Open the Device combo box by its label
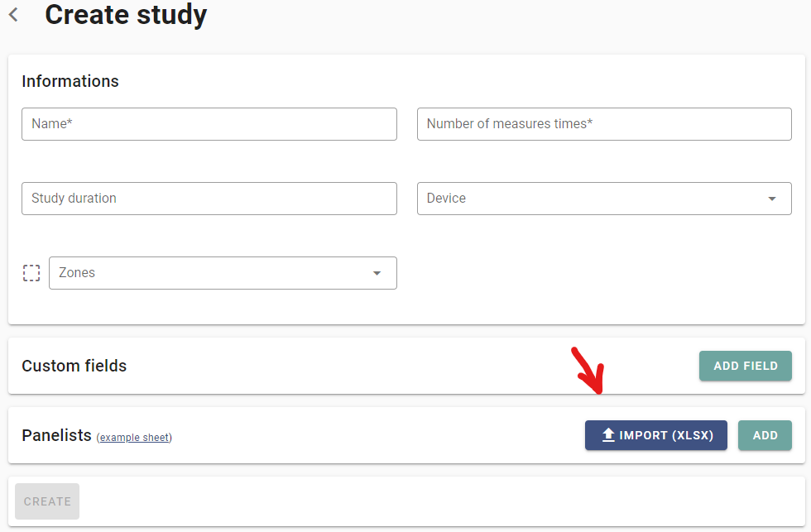Image resolution: width=811 pixels, height=532 pixels. click(446, 199)
